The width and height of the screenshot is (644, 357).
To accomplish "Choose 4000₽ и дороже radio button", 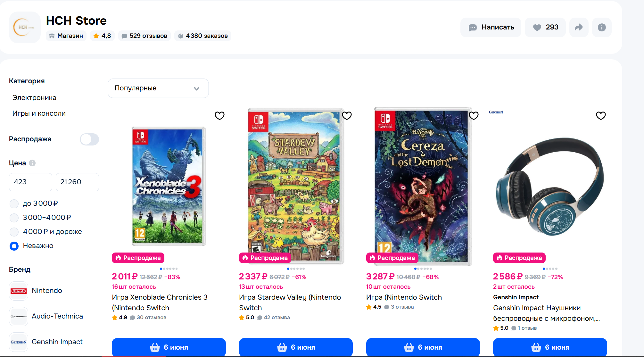I will [x=14, y=232].
